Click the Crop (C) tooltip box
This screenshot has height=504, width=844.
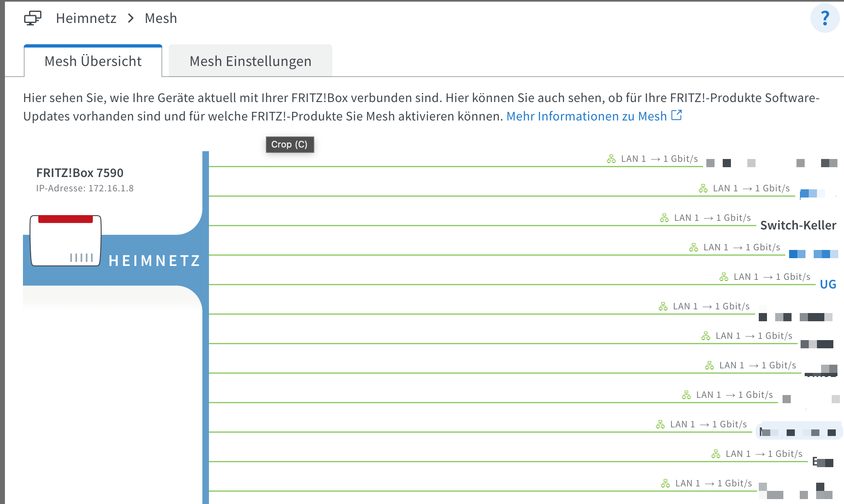point(290,145)
